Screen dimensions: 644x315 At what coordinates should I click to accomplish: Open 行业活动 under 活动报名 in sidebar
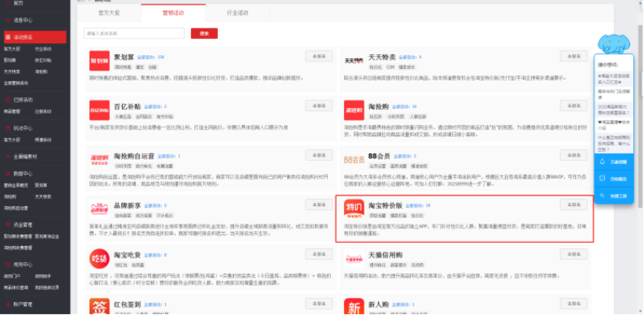(43, 49)
